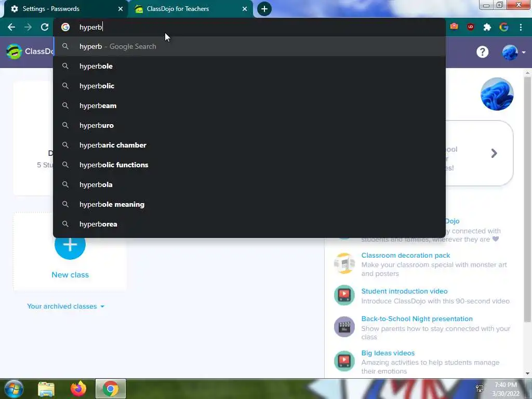Choose the 'hyperbolic' search suggestion

[249, 86]
